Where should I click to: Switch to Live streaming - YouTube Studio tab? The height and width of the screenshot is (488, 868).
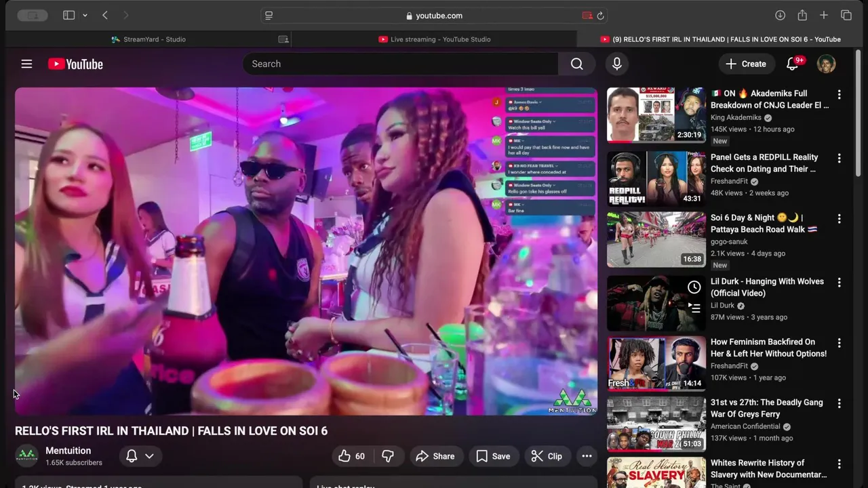(x=434, y=39)
